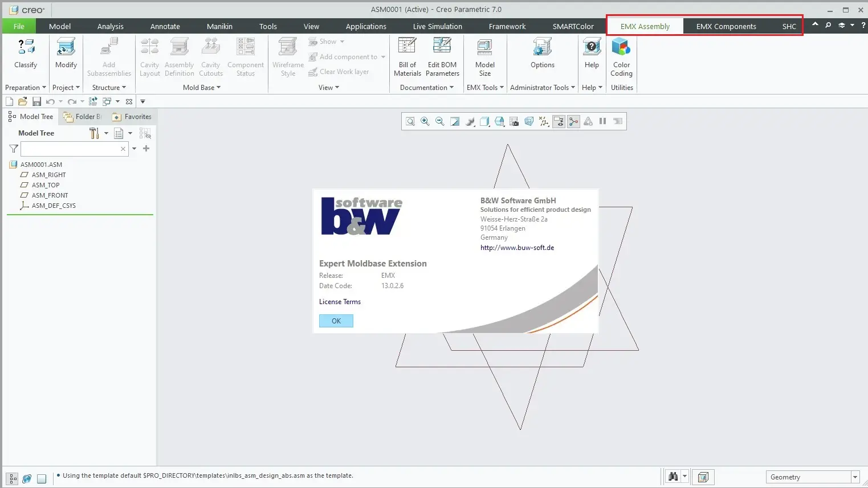
Task: Open the SMARTColor tab
Action: 573,26
